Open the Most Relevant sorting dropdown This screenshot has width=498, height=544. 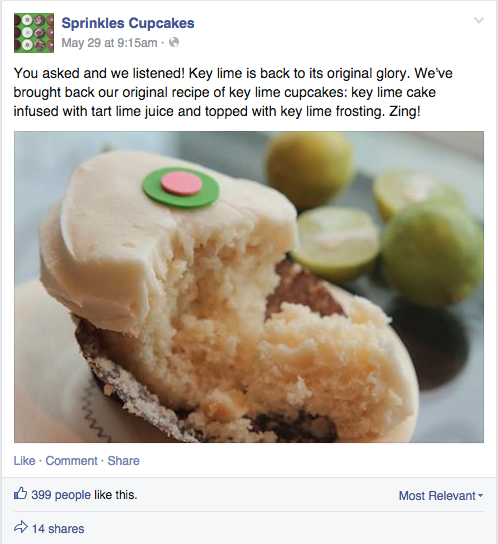(441, 495)
